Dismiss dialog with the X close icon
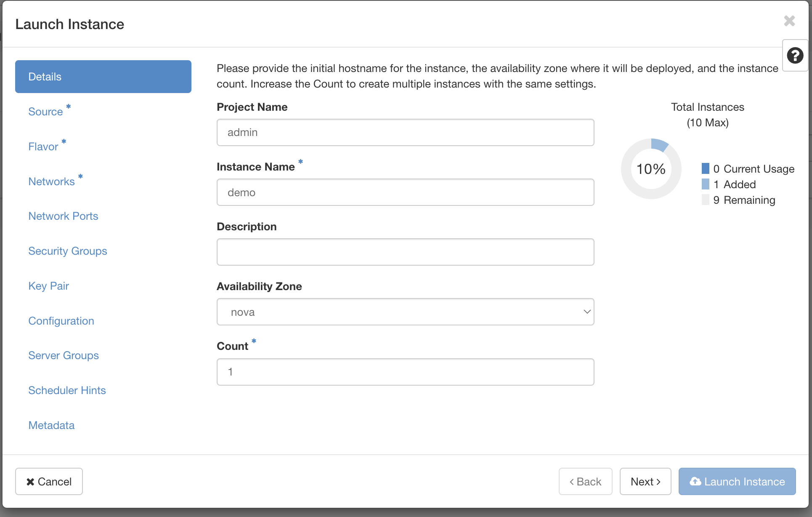This screenshot has width=812, height=517. (x=789, y=21)
